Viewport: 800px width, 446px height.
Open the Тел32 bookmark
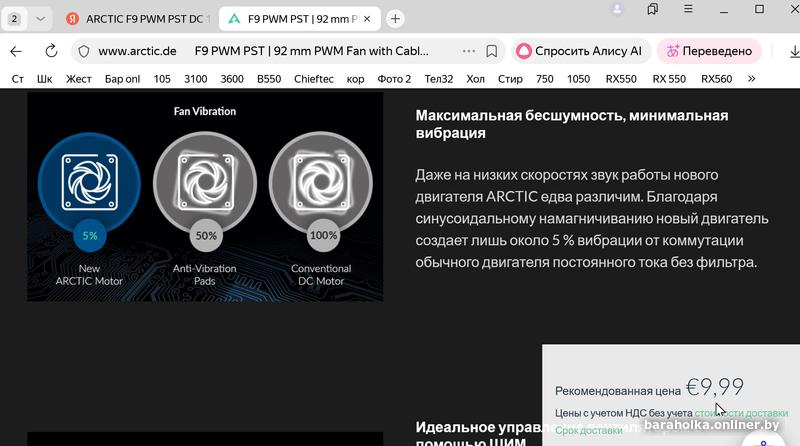pyautogui.click(x=439, y=79)
